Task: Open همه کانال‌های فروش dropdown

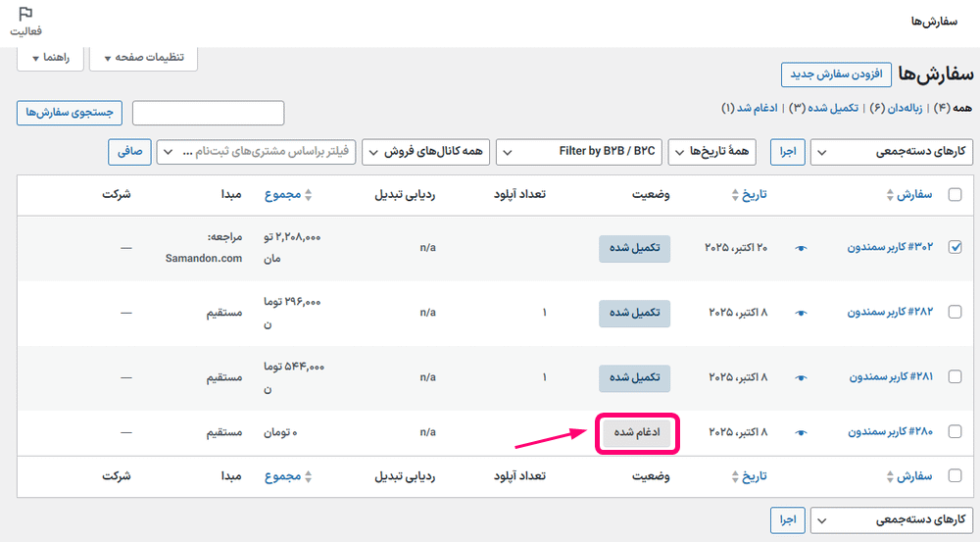Action: coord(426,152)
